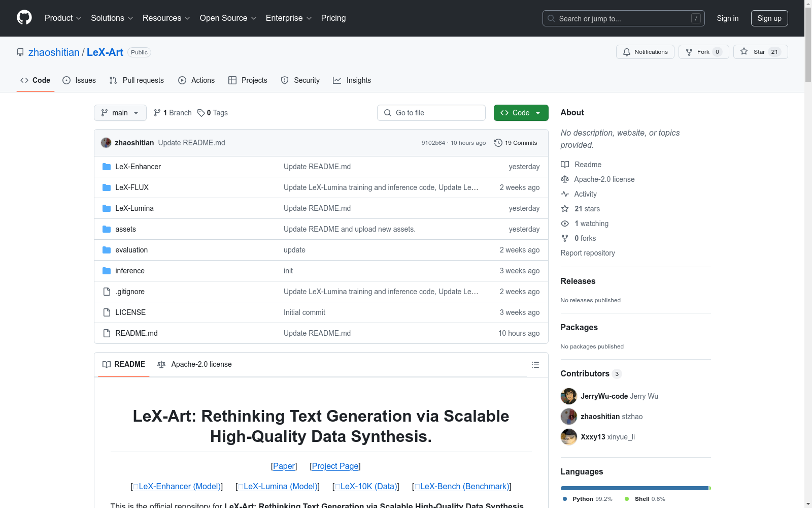Open the evaluation folder

click(x=131, y=250)
